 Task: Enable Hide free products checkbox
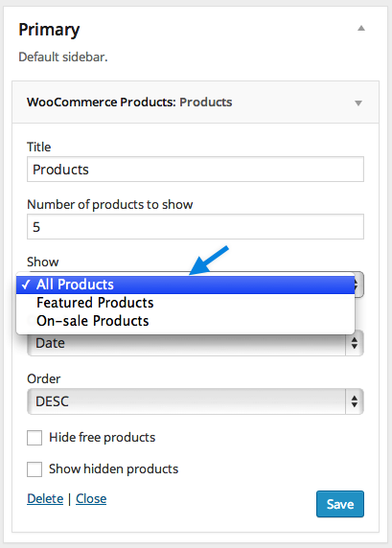35,438
